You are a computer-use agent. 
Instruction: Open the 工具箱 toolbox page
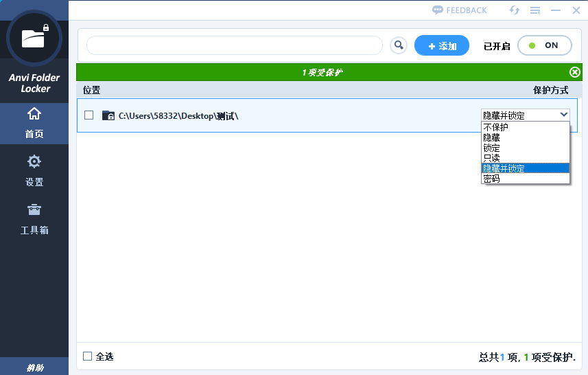pyautogui.click(x=34, y=219)
